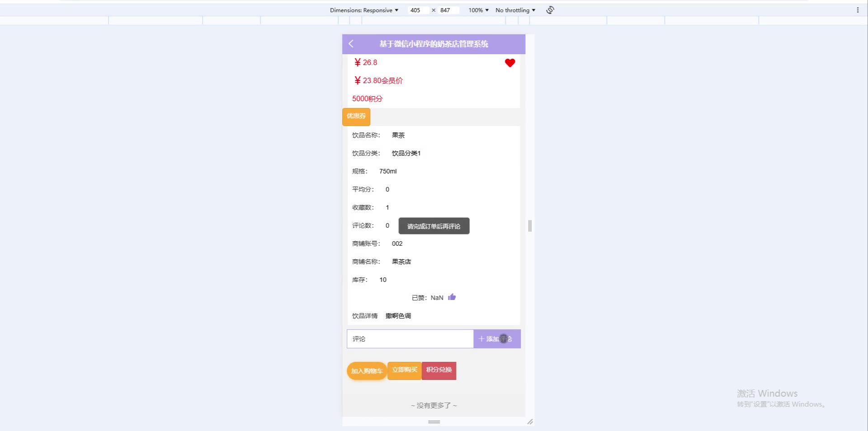Click the 饮品分类1 category value
The image size is (868, 431).
click(x=406, y=153)
